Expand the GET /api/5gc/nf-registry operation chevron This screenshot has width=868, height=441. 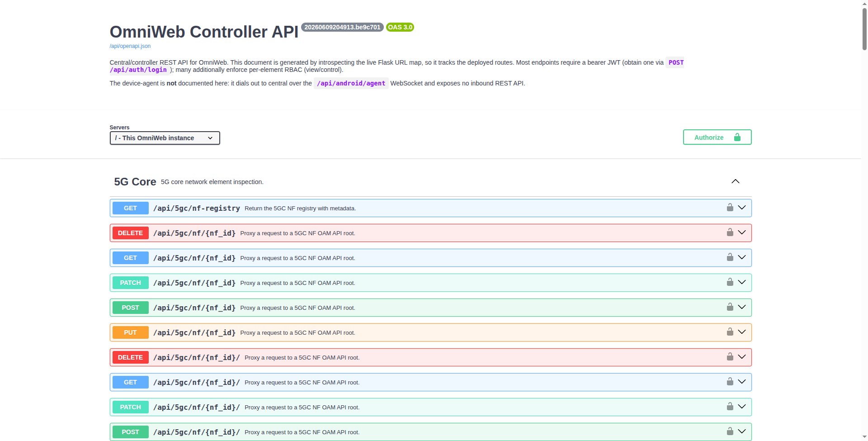[x=742, y=208]
